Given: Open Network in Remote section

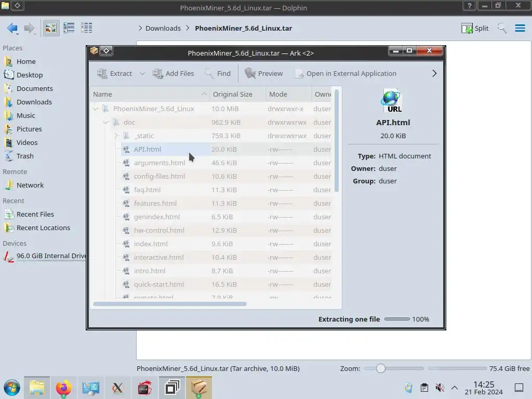Looking at the screenshot, I should pyautogui.click(x=30, y=185).
